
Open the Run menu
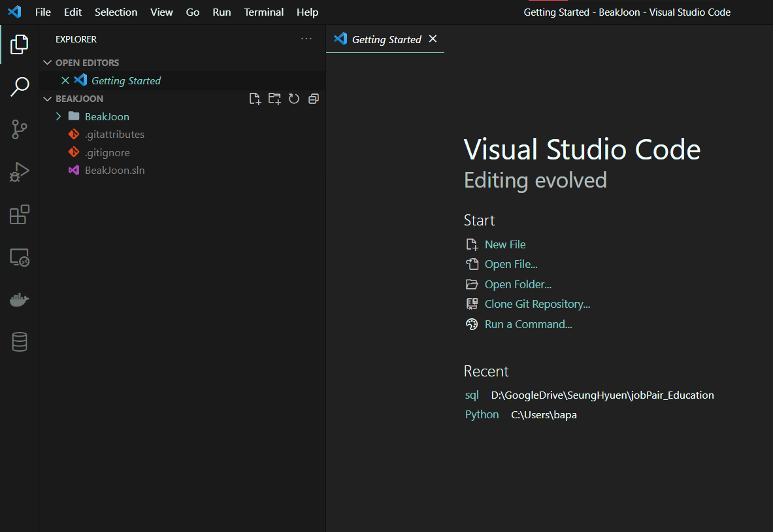(222, 12)
